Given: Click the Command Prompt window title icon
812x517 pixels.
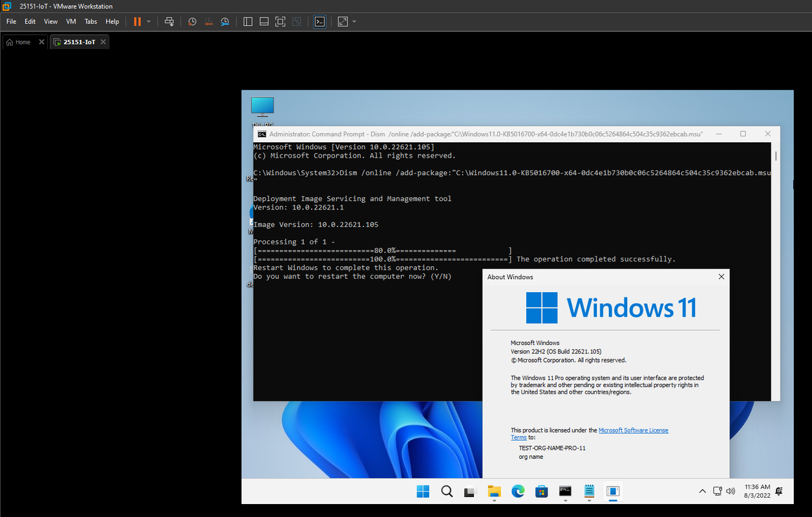Looking at the screenshot, I should tap(261, 134).
